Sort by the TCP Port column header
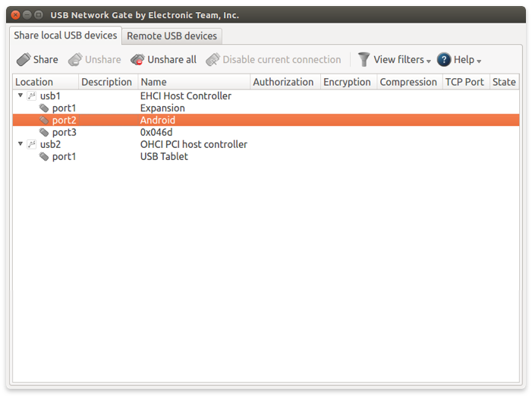532x401 pixels. (466, 82)
